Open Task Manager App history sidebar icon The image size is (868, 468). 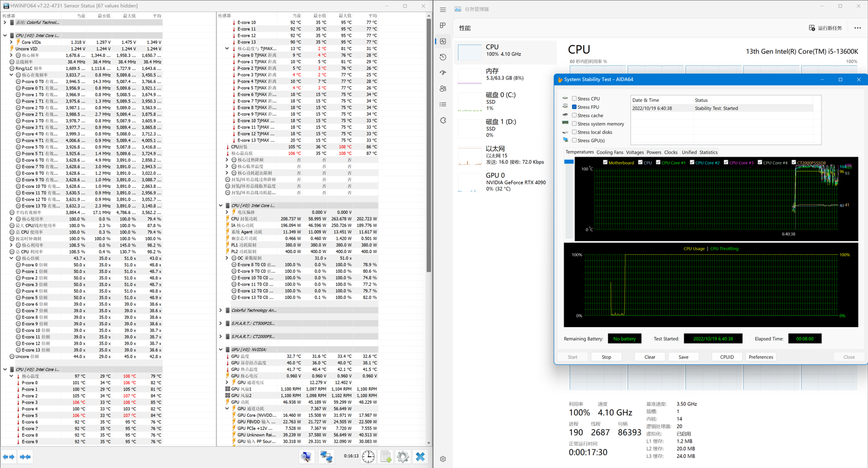(443, 57)
